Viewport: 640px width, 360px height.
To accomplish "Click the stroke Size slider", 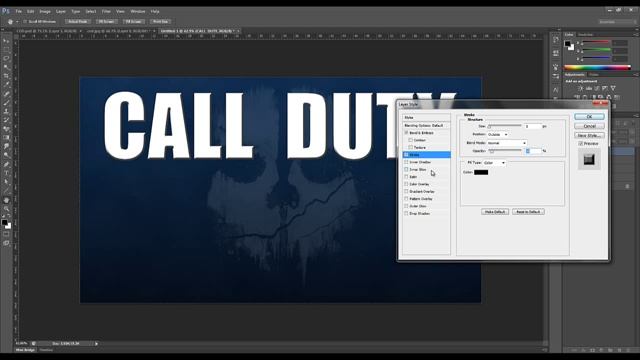I will pyautogui.click(x=505, y=126).
